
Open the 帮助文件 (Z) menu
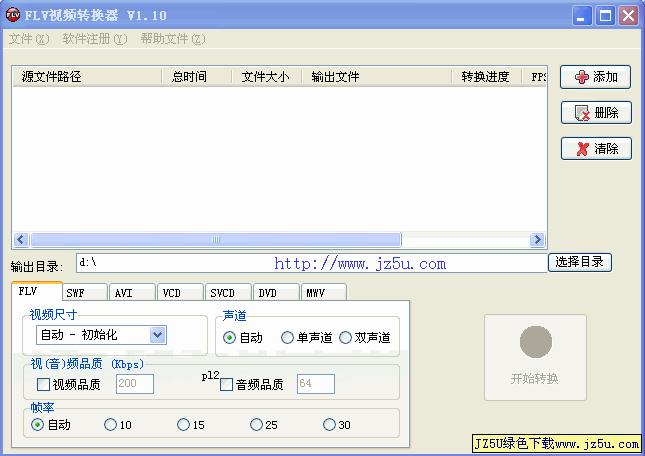pyautogui.click(x=173, y=39)
